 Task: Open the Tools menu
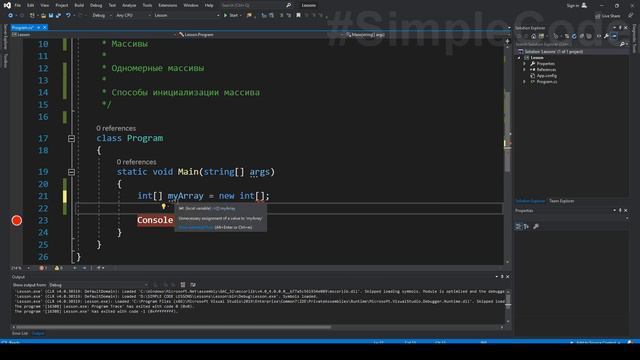coord(147,5)
